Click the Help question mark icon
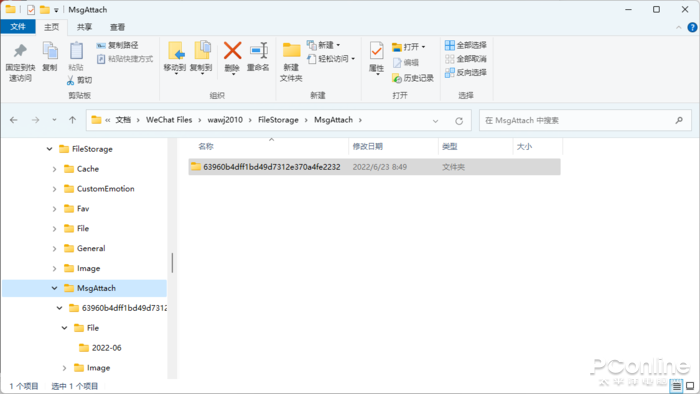 point(692,27)
